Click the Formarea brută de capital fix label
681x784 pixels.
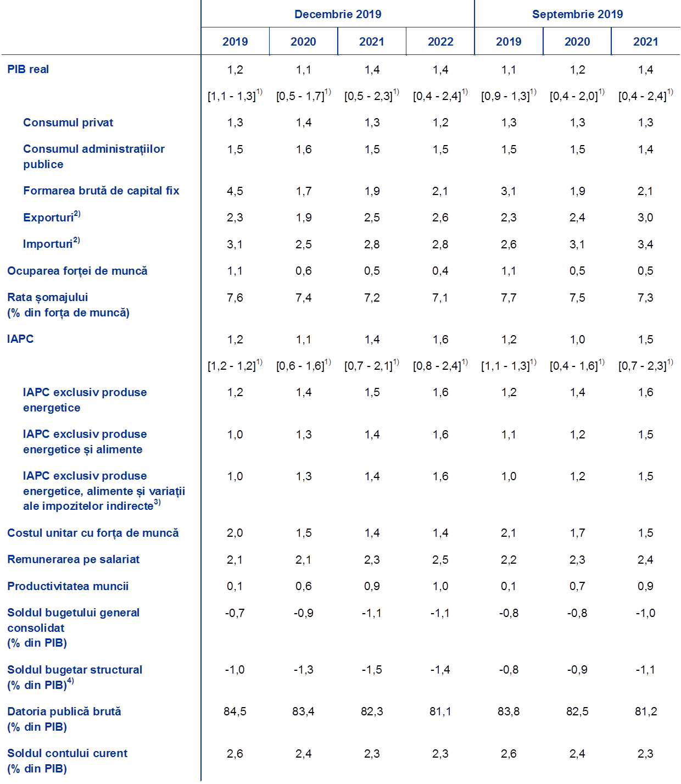click(101, 191)
